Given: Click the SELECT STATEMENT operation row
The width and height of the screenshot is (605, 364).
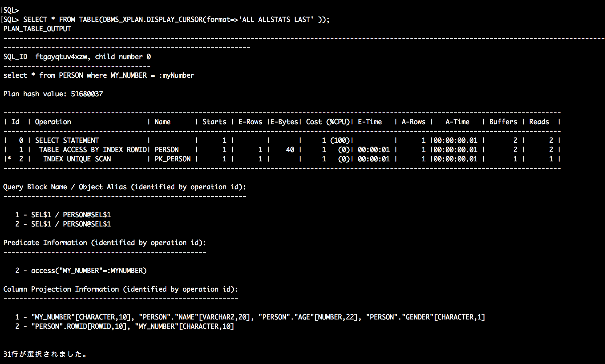Looking at the screenshot, I should click(x=67, y=140).
